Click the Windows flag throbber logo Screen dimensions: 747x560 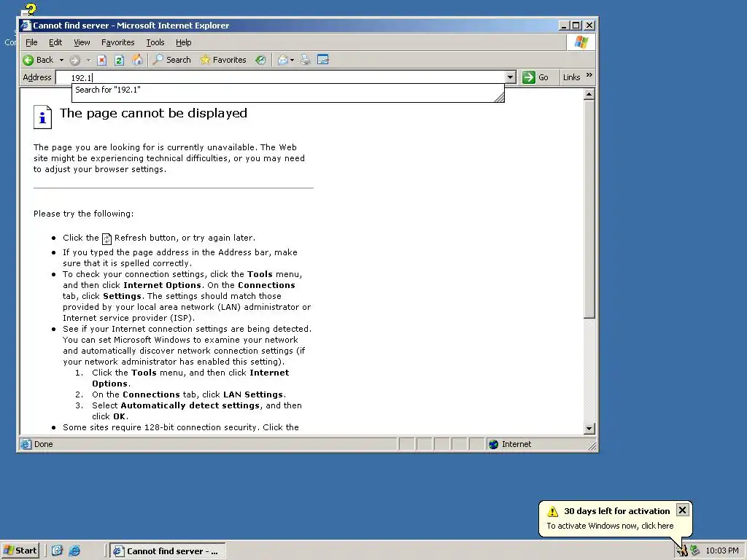tap(581, 42)
